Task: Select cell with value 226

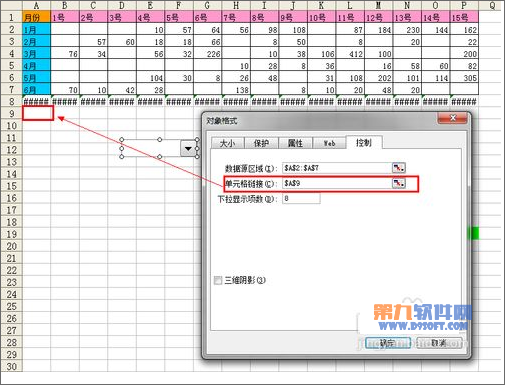Action: click(x=207, y=54)
